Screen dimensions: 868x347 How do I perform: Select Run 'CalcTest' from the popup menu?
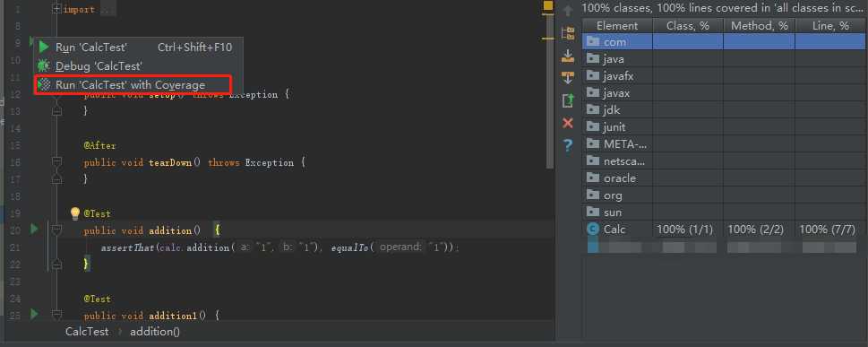(138, 48)
